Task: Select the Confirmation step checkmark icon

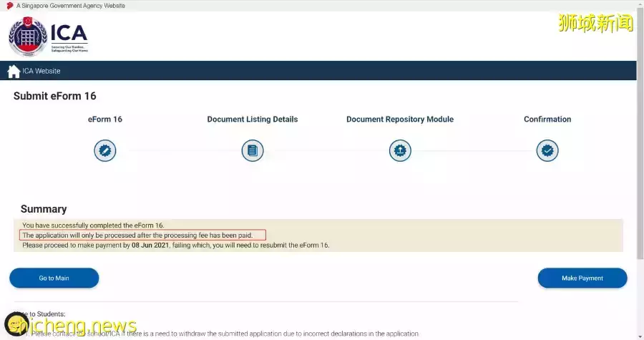Action: click(547, 151)
